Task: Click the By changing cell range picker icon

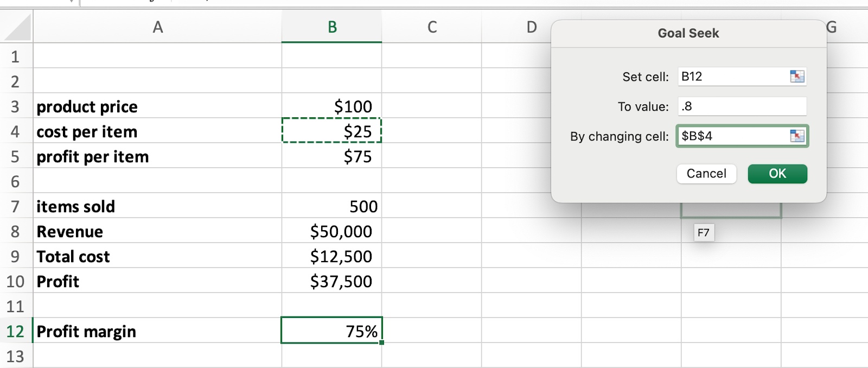Action: (x=797, y=136)
